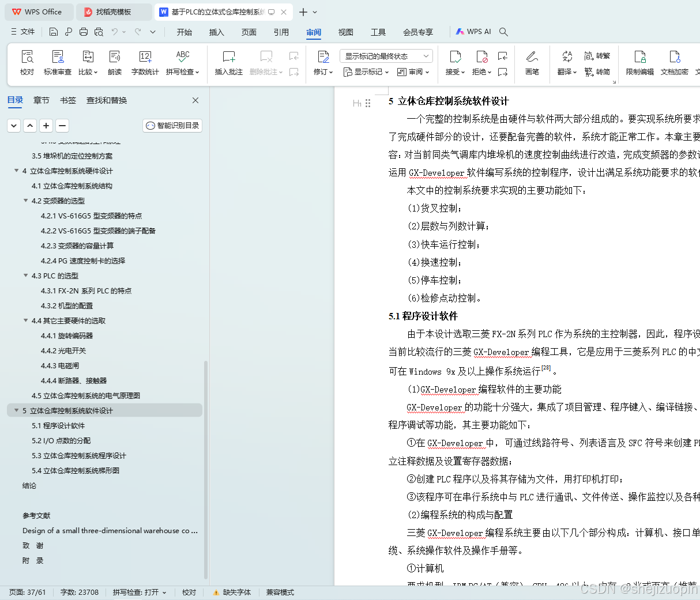Close the navigation pane with X
Screen dimensions: 700x600
point(195,100)
